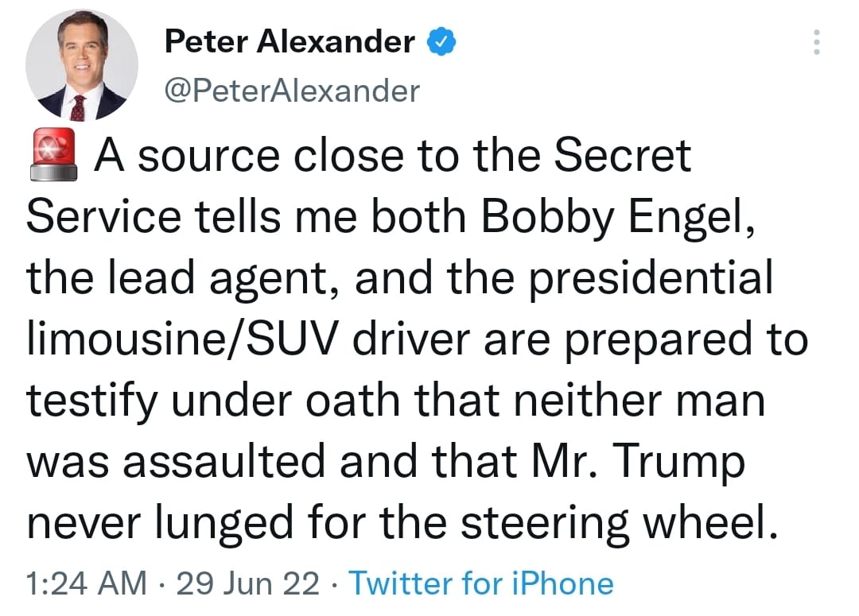This screenshot has width=859, height=616.
Task: Open the Peter Alexander display name
Action: click(x=290, y=41)
